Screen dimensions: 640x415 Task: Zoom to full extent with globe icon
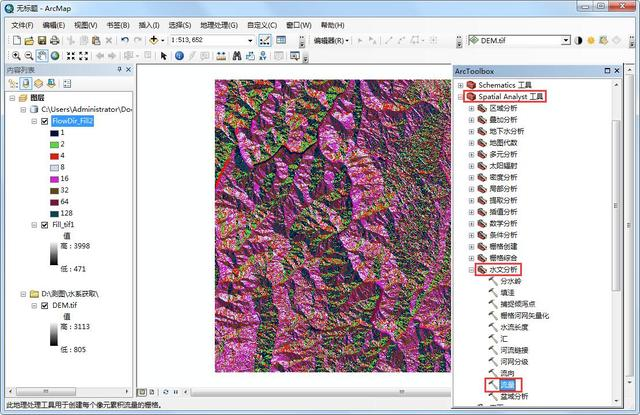click(55, 56)
